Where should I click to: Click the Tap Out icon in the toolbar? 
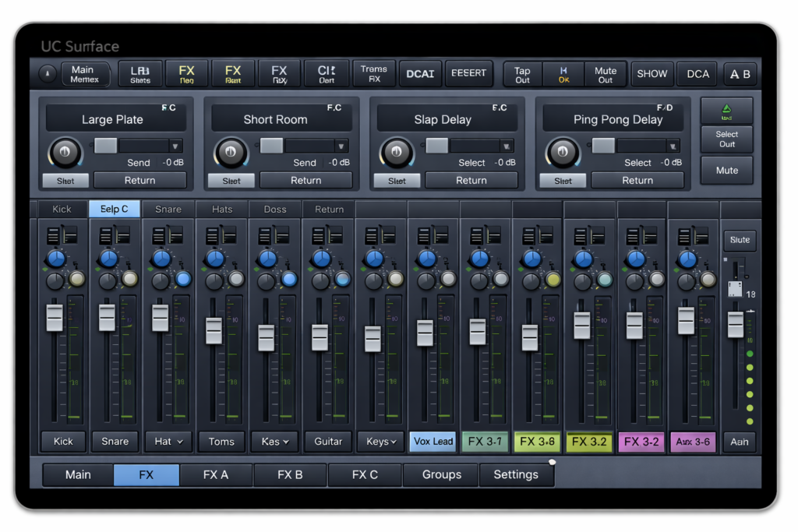pyautogui.click(x=521, y=73)
